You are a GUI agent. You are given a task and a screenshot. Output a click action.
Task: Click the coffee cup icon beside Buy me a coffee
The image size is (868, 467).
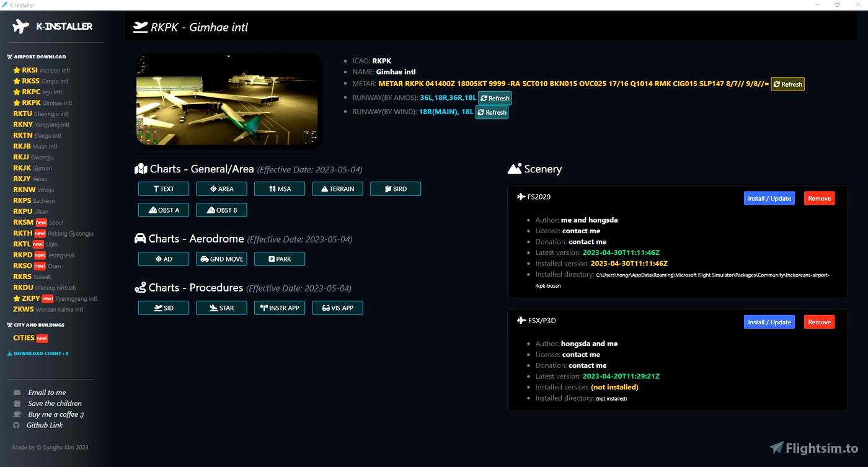17,414
